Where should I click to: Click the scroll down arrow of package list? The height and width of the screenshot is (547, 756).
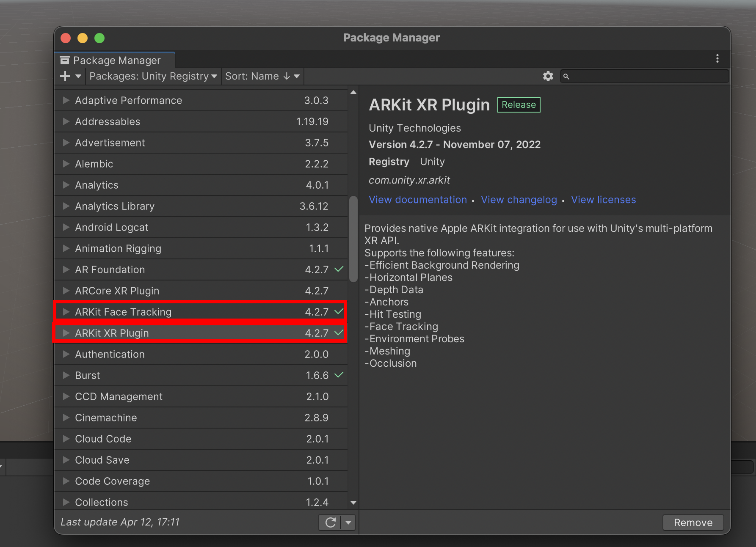[x=353, y=503]
